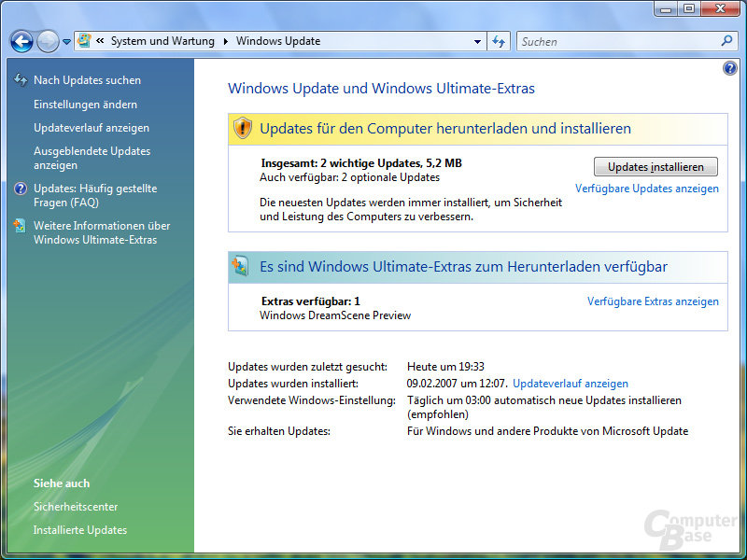Click the Ultimate-Extras icon in the teal banner
Screen dimensions: 747x560
(241, 266)
